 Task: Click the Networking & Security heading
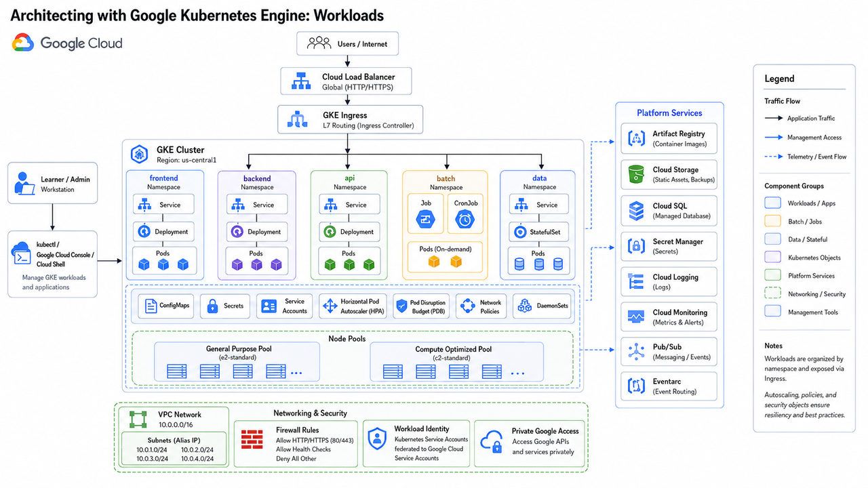point(310,413)
